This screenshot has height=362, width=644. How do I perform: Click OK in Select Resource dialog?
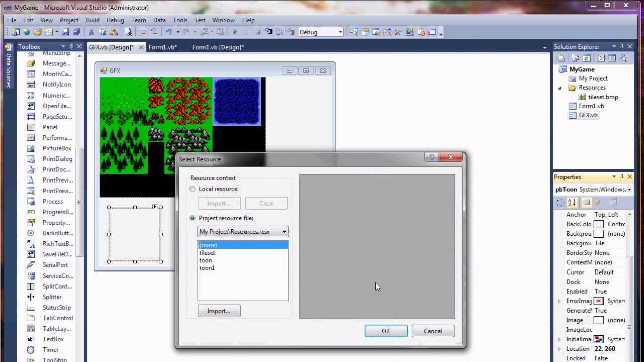[x=386, y=331]
